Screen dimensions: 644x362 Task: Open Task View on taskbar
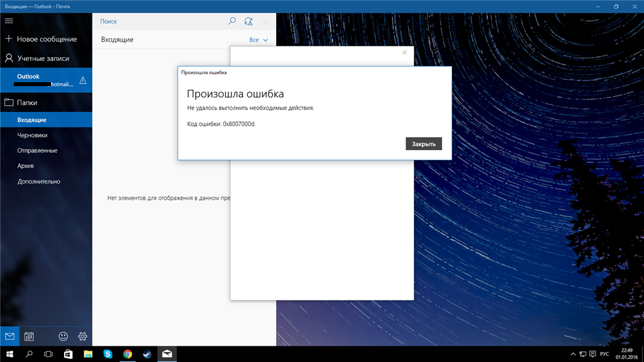tap(48, 354)
